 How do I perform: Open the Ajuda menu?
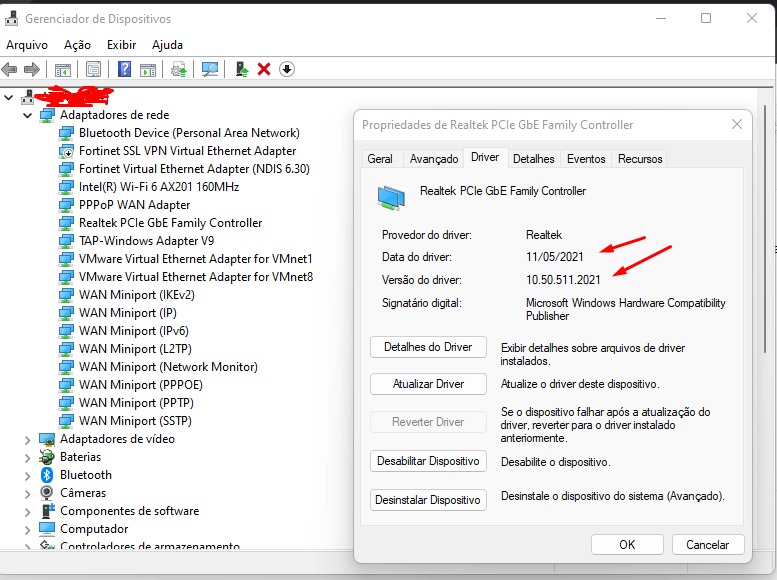coord(167,45)
